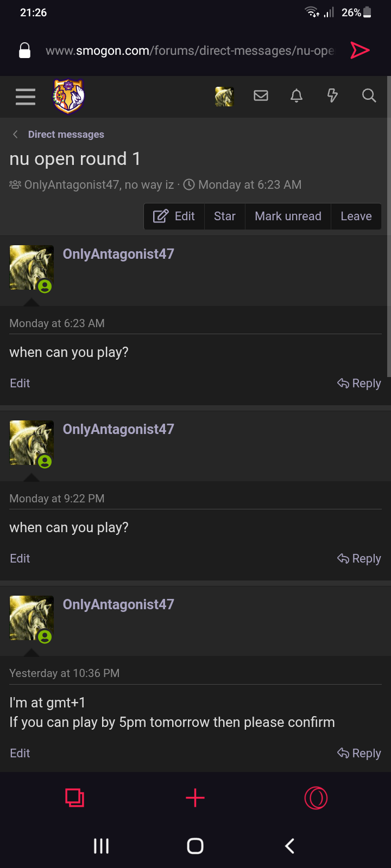Image resolution: width=391 pixels, height=868 pixels.
Task: Tap the red send arrow in address bar
Action: point(360,50)
